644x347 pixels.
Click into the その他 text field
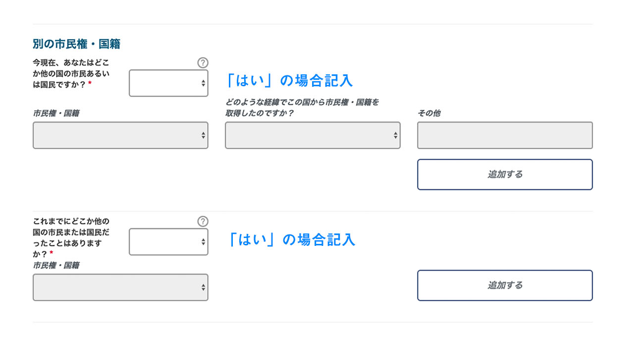pyautogui.click(x=505, y=135)
